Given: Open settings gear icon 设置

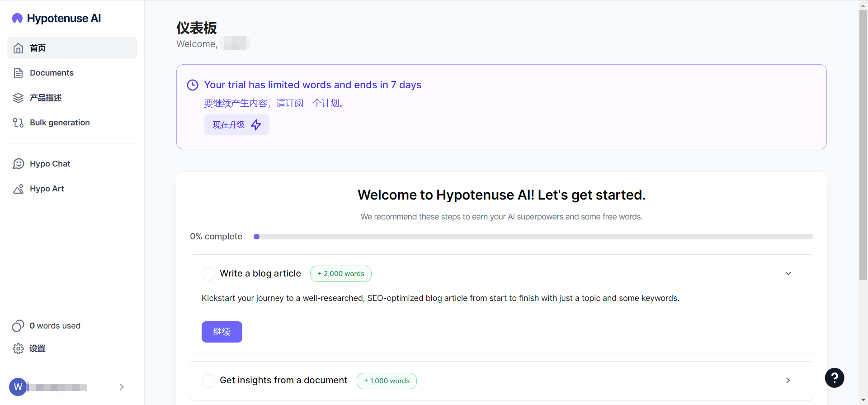Looking at the screenshot, I should [18, 348].
